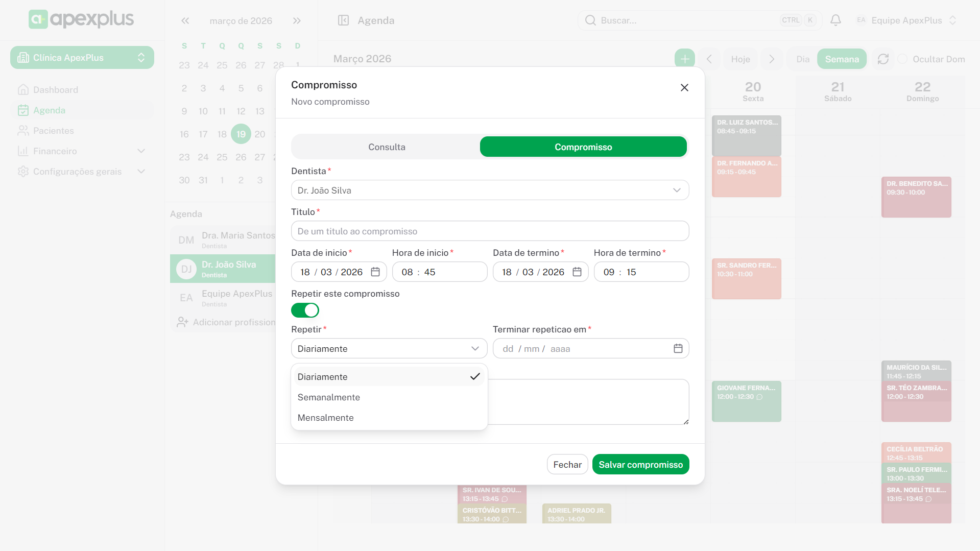Click the Fechar button

click(567, 465)
